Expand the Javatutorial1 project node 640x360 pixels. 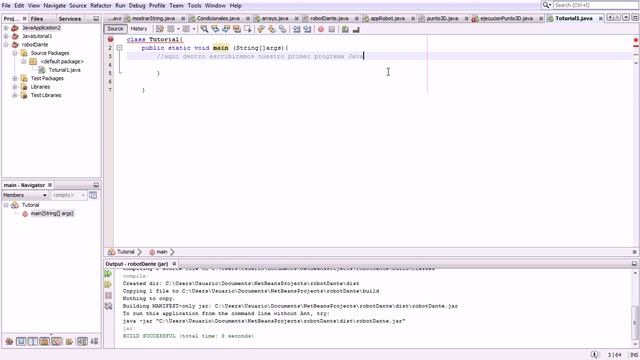6,36
